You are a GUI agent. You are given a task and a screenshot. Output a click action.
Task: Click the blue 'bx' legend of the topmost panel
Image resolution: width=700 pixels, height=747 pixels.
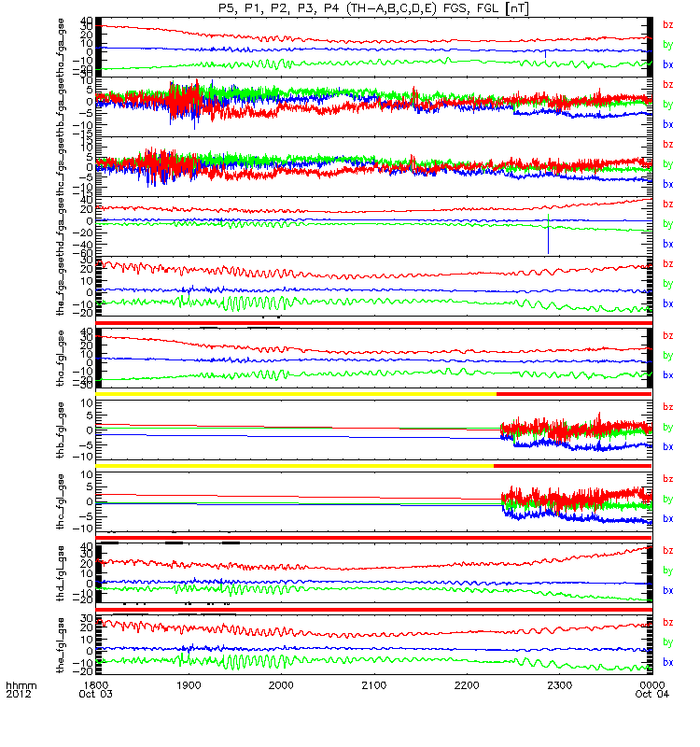[x=668, y=64]
